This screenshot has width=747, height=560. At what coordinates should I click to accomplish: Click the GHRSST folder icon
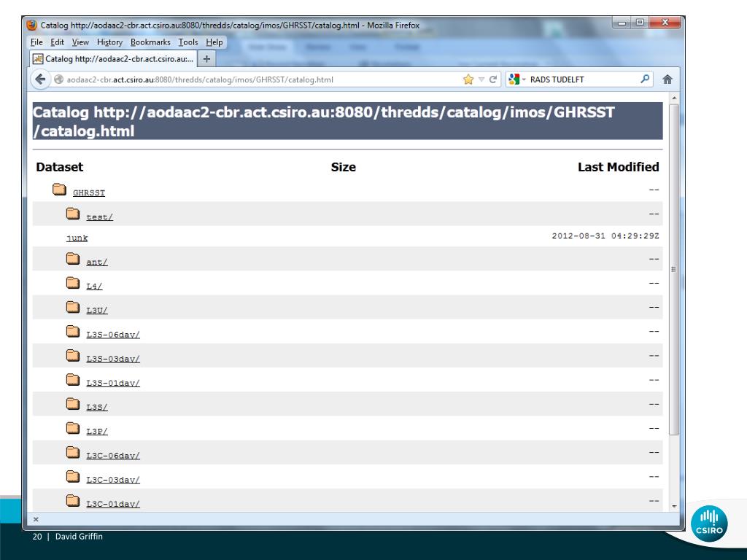point(59,190)
